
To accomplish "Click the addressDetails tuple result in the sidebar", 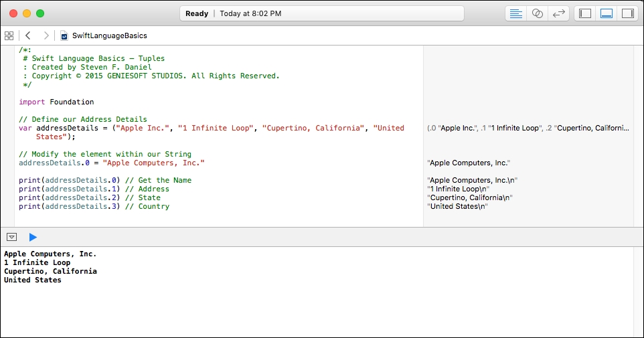I will click(x=528, y=128).
